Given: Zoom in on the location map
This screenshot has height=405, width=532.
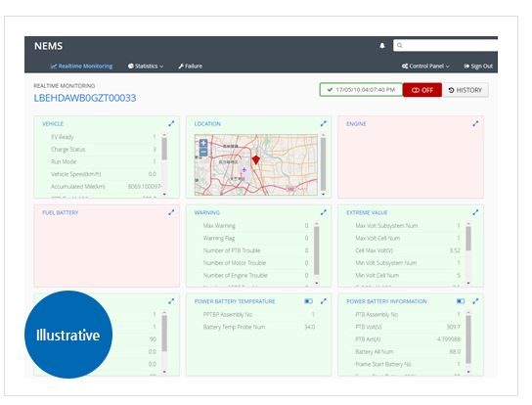Looking at the screenshot, I should (x=203, y=143).
